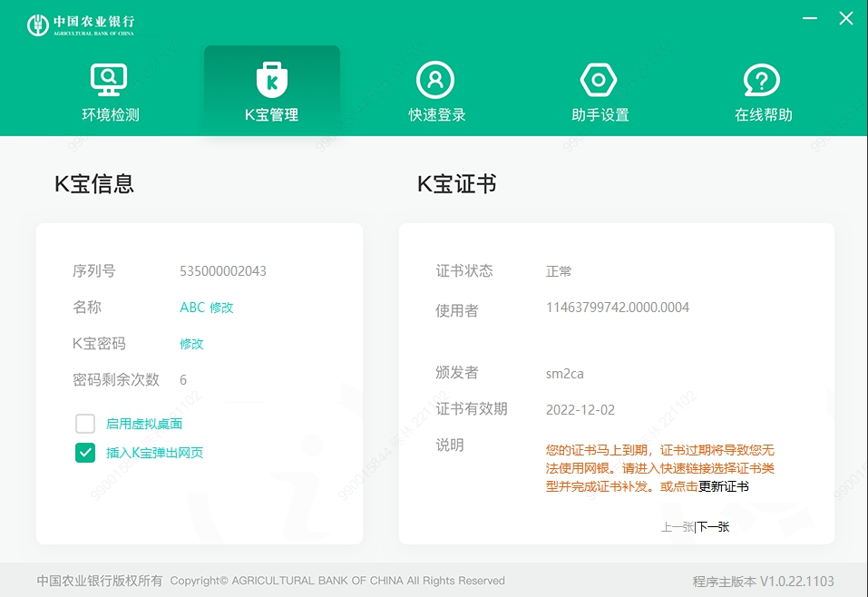The height and width of the screenshot is (597, 868).
Task: Select the K宝管理 tab label
Action: pyautogui.click(x=272, y=114)
